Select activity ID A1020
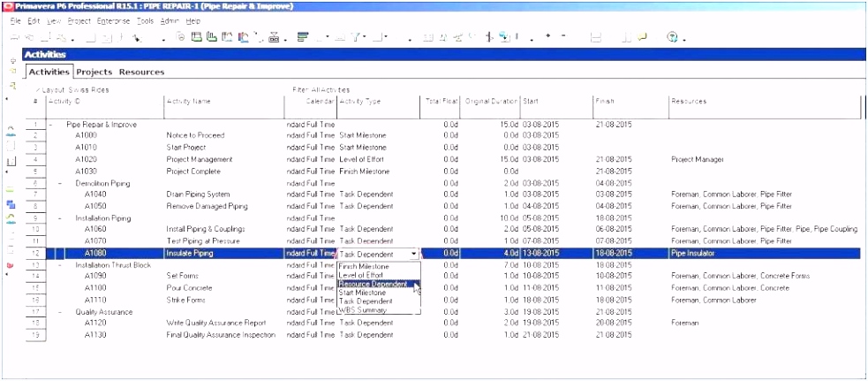The image size is (868, 381). coord(86,160)
